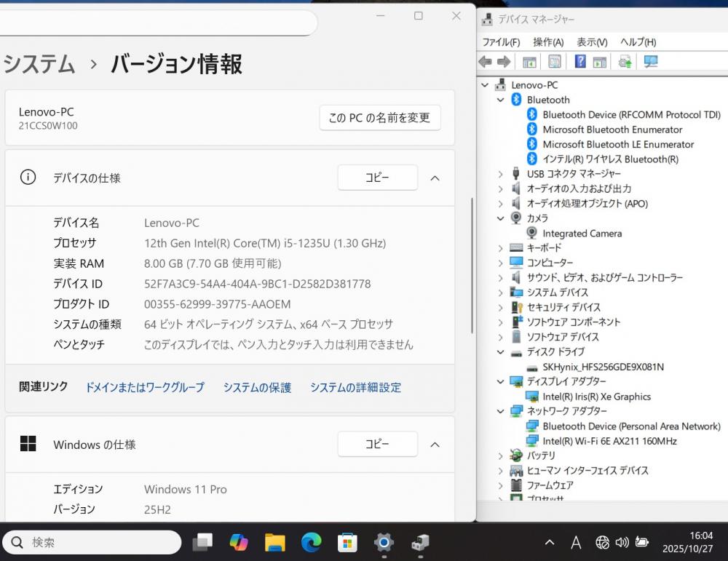Screen dimensions: 728x561
Task: Open the 表示(V) menu
Action: [591, 42]
